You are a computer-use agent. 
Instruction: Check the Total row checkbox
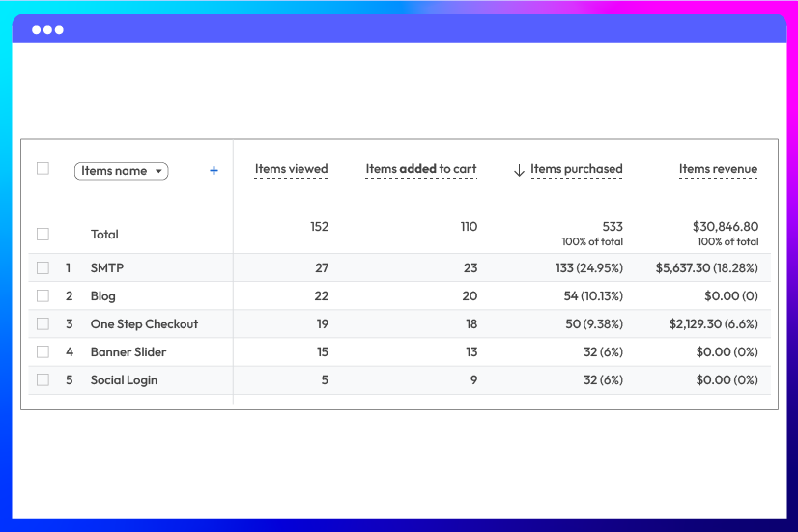click(x=43, y=234)
